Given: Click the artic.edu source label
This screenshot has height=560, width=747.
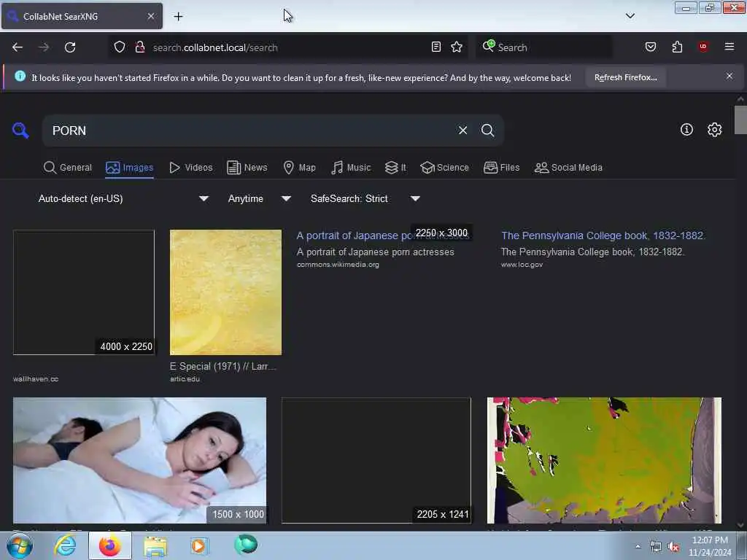Looking at the screenshot, I should point(185,379).
